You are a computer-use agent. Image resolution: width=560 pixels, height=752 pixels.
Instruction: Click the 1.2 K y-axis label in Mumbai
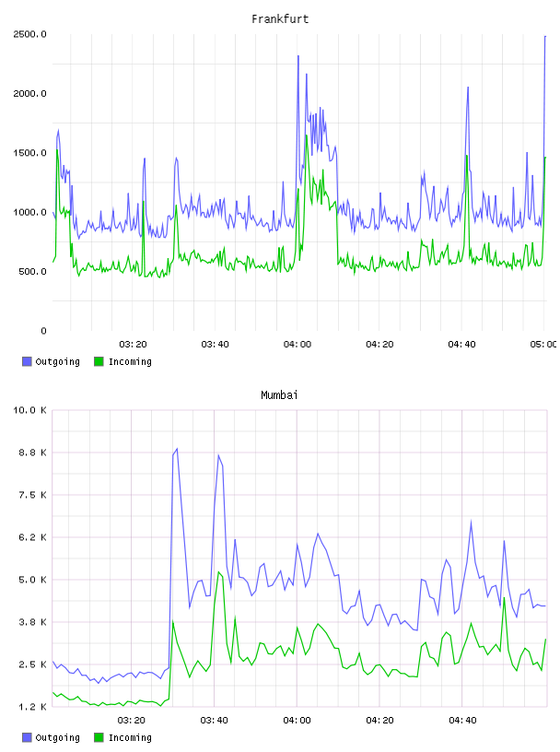pos(32,707)
